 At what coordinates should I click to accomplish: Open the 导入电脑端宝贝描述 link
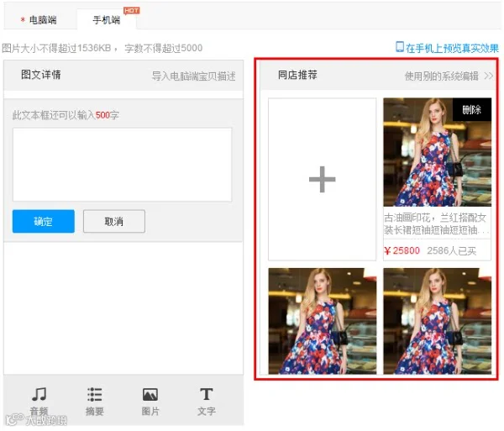pos(193,76)
